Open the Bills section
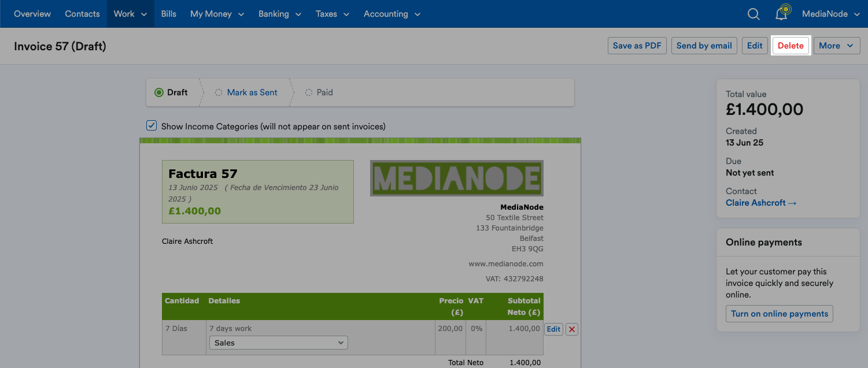This screenshot has width=868, height=368. click(169, 14)
